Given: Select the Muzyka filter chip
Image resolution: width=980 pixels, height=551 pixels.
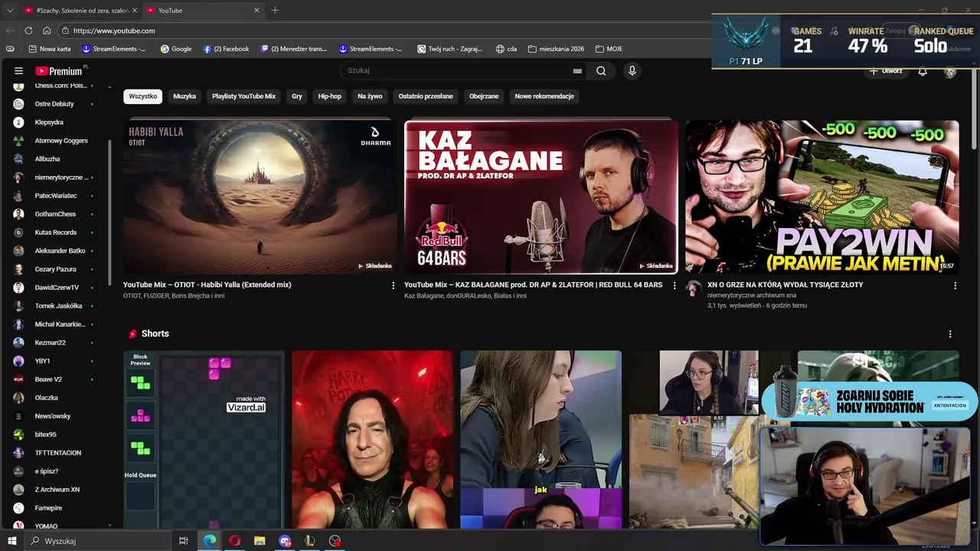Looking at the screenshot, I should point(185,96).
